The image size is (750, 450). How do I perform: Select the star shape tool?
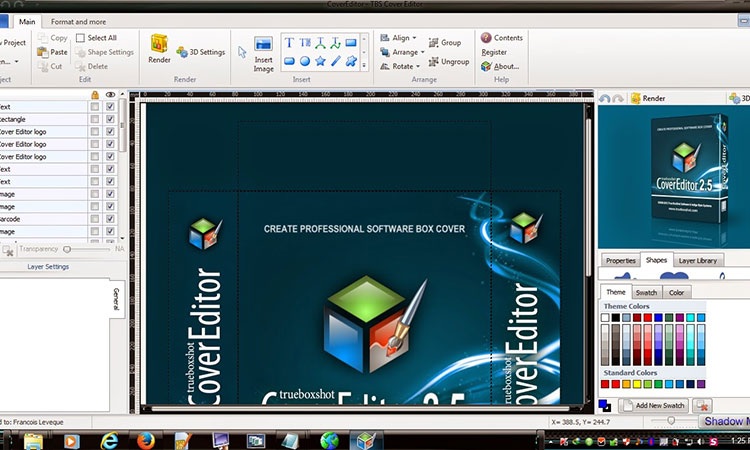pyautogui.click(x=320, y=61)
